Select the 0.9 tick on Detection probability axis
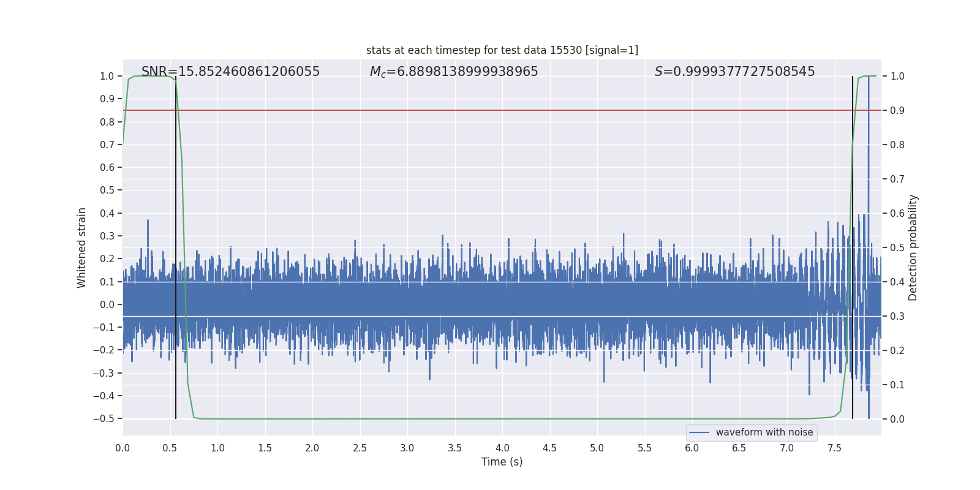980x490 pixels. tap(897, 110)
